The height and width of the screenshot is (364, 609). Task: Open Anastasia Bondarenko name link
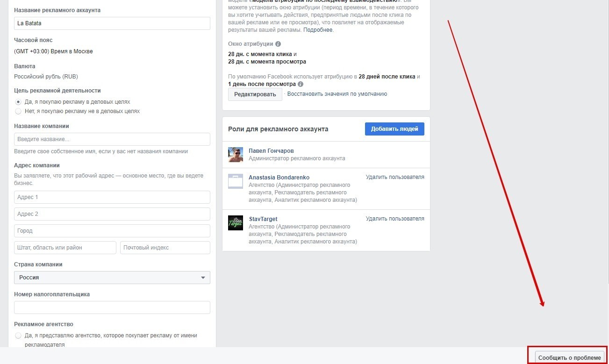pos(279,178)
